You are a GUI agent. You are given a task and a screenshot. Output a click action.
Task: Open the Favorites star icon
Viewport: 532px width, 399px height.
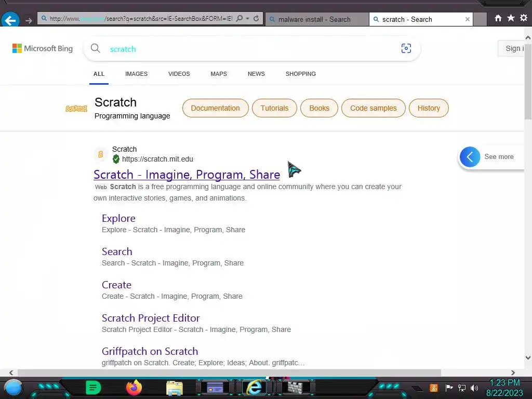511,18
